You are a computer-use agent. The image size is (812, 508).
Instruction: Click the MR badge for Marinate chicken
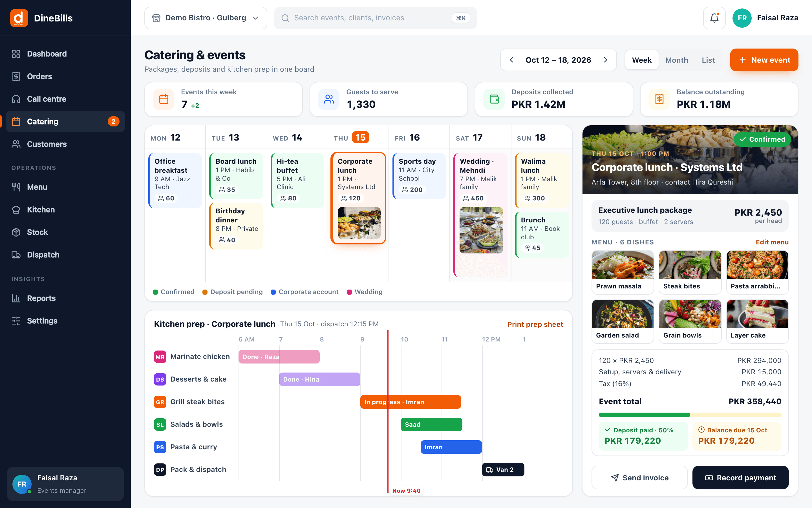[160, 357]
